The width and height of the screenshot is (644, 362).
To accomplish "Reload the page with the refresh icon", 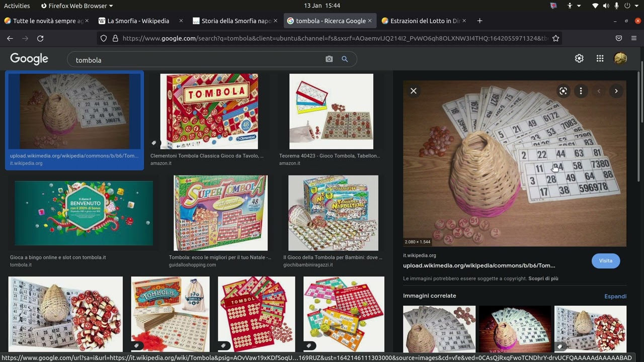I will 40,38.
